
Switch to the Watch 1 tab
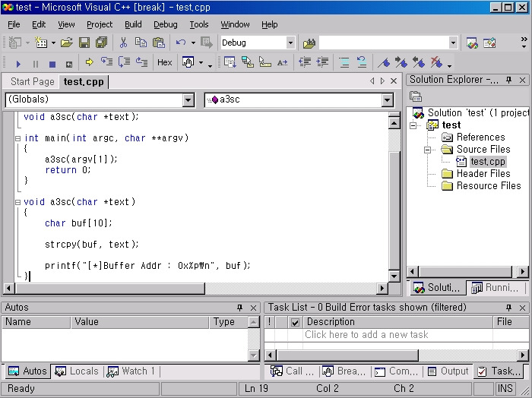(x=131, y=371)
